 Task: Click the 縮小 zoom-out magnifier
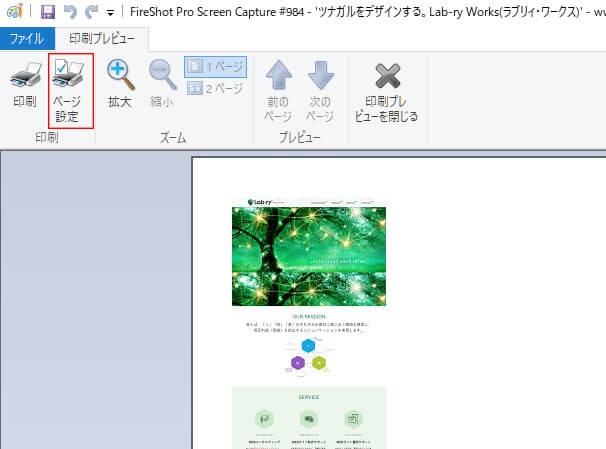(162, 74)
